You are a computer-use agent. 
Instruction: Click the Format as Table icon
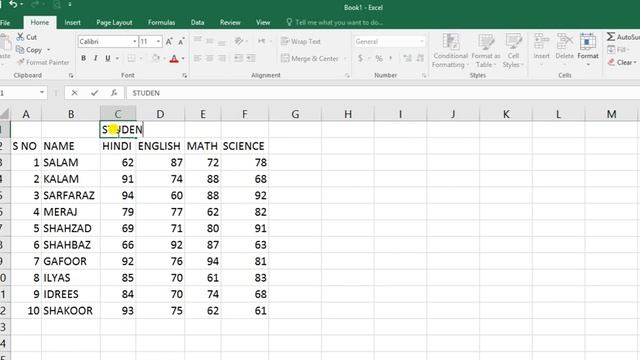point(486,42)
